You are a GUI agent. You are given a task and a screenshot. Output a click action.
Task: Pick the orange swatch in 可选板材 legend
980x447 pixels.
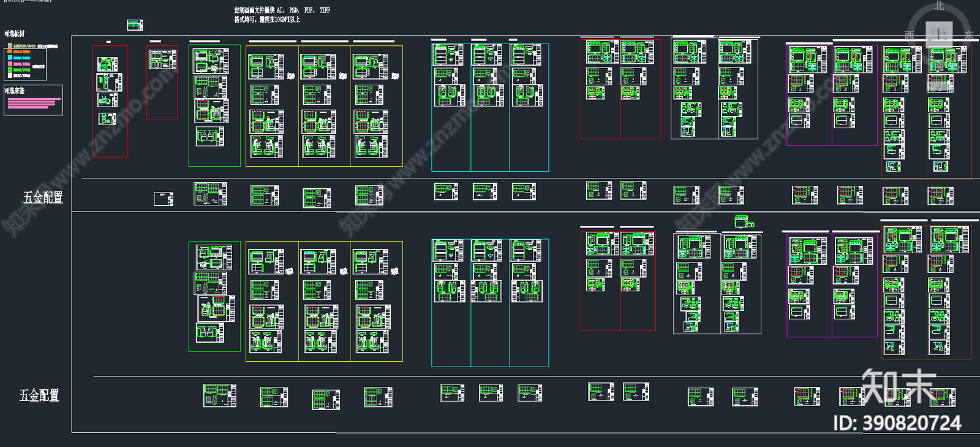(10, 52)
